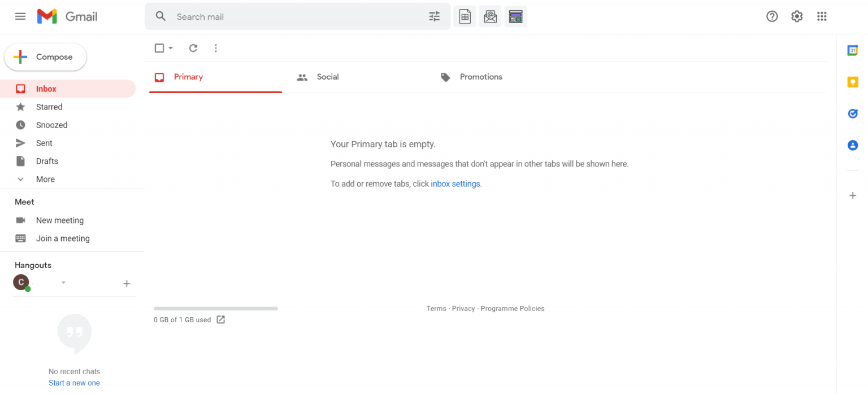Viewport: 868px width, 394px height.
Task: Open Gmail settings
Action: pyautogui.click(x=797, y=16)
